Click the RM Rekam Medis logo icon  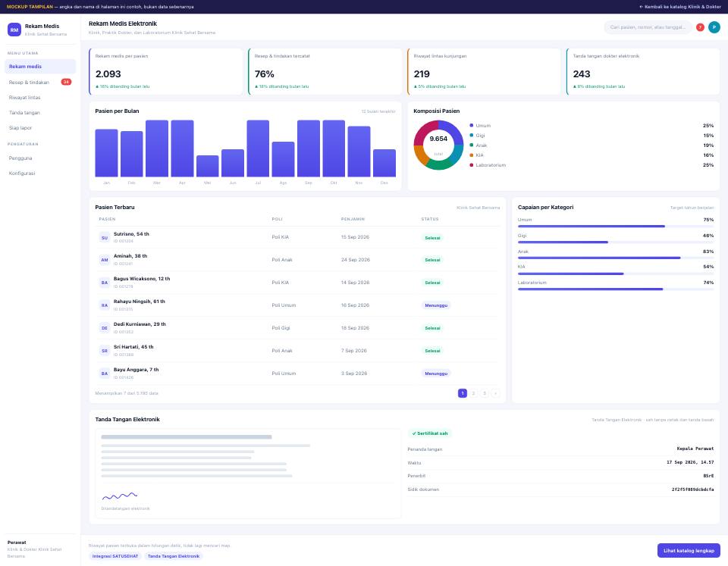pyautogui.click(x=14, y=30)
